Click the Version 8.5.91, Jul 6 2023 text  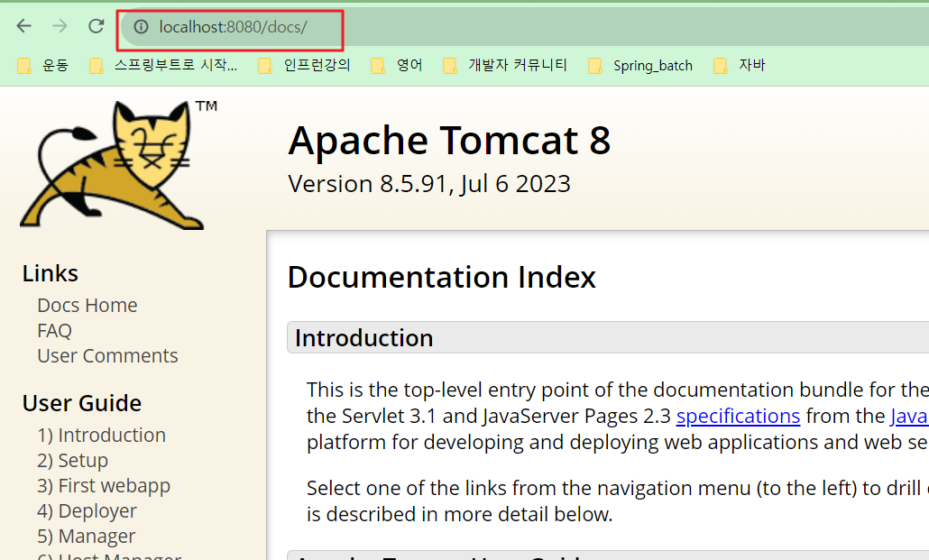(429, 184)
